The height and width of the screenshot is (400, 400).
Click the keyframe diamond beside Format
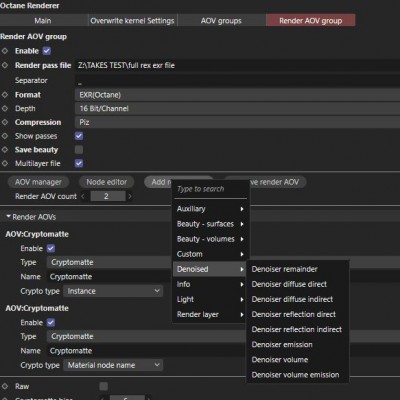5,95
